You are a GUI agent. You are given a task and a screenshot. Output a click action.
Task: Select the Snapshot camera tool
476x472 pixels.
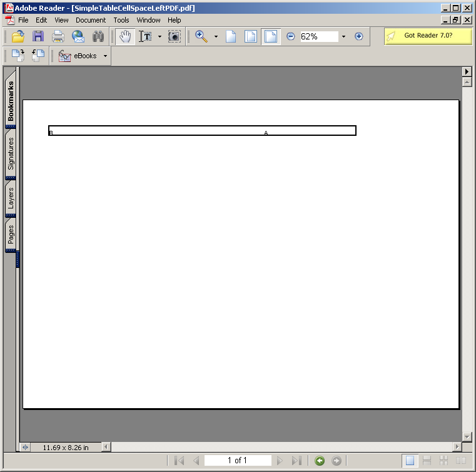[175, 36]
